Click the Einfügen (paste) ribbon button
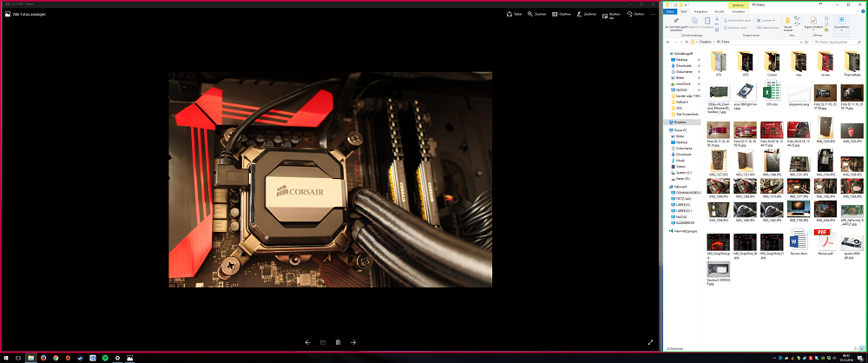 [x=707, y=23]
